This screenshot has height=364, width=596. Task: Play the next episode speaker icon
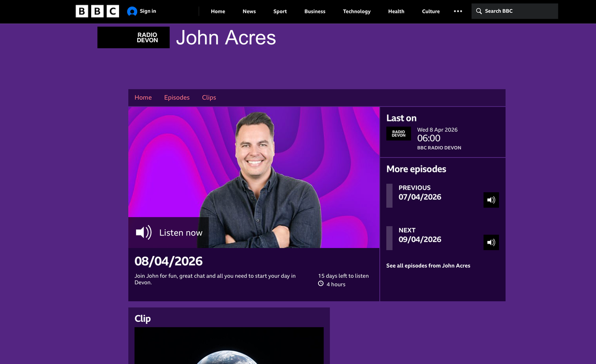tap(491, 242)
